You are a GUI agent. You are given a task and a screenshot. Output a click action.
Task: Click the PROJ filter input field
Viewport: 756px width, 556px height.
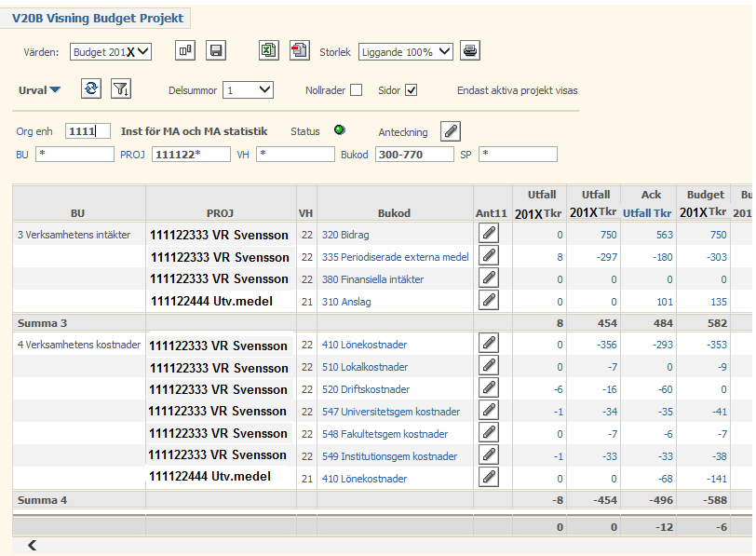[191, 155]
